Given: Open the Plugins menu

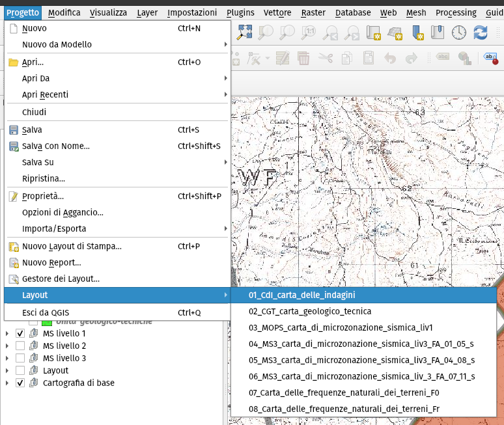Looking at the screenshot, I should coord(240,13).
